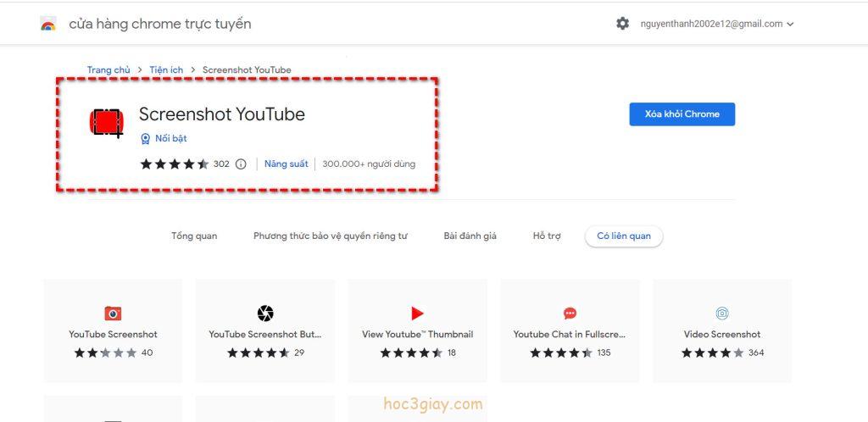Select the Có liên quan tab
Image resolution: width=868 pixels, height=422 pixels.
tap(624, 236)
